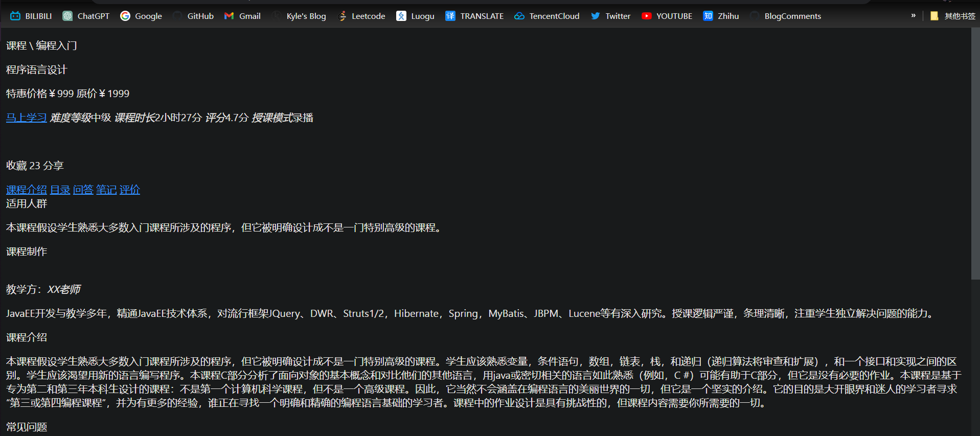The height and width of the screenshot is (436, 980).
Task: Click the 课程时长 label
Action: coord(135,118)
